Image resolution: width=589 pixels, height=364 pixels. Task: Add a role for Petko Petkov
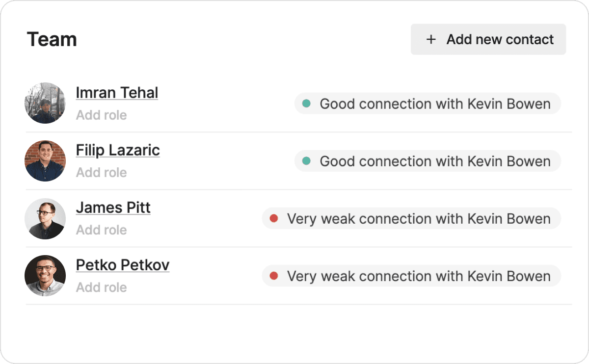(x=101, y=287)
